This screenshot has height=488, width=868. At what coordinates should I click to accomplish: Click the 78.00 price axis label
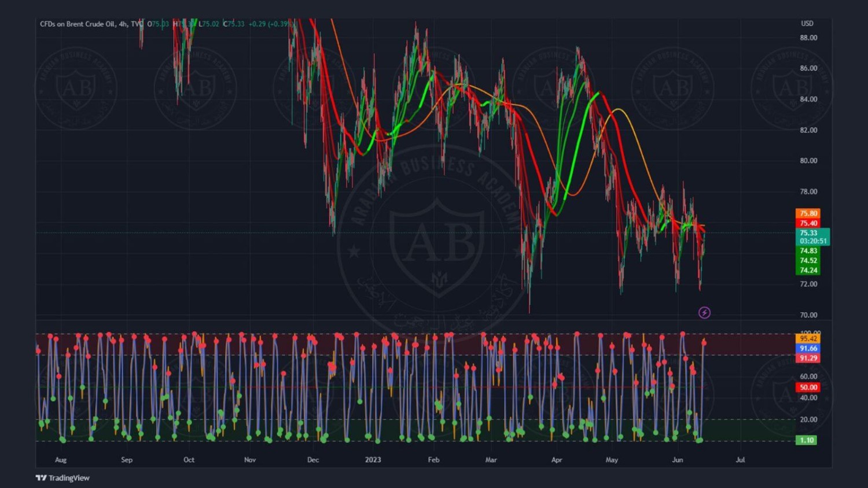tap(808, 192)
